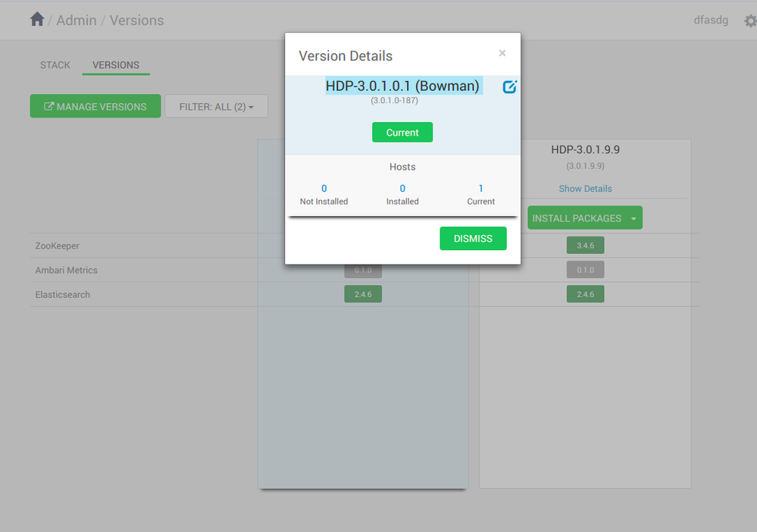Go to the Ambari home icon
This screenshot has width=757, height=532.
click(37, 19)
